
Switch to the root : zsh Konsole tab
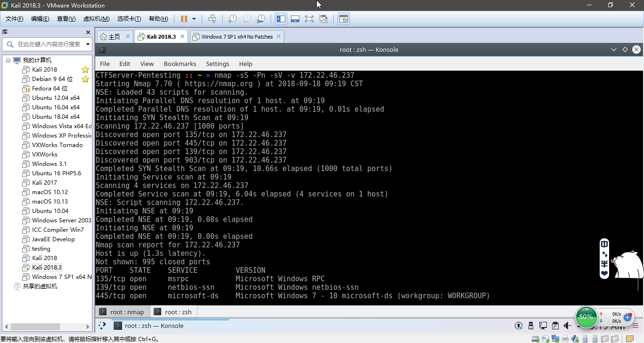pos(173,312)
